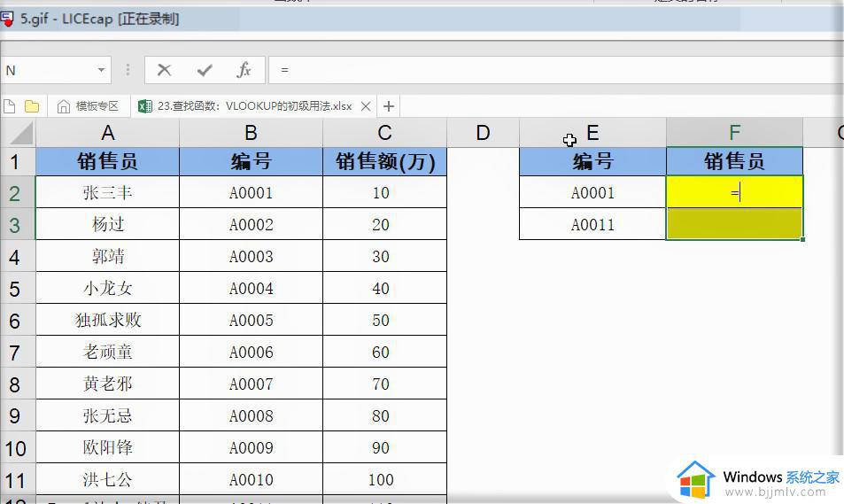This screenshot has height=504, width=844.
Task: Add a new tab with plus button
Action: (389, 106)
